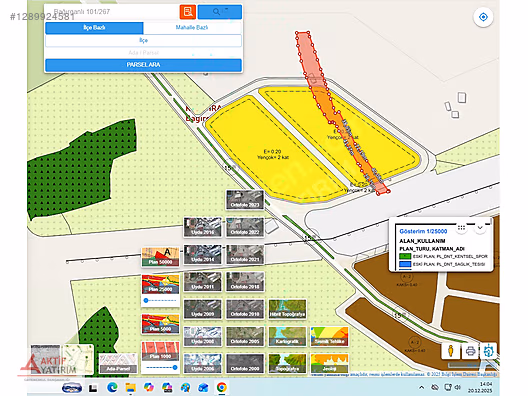Image resolution: width=528 pixels, height=396 pixels.
Task: Select the Ortofoto 2021 basemap thumbnail
Action: tap(245, 254)
